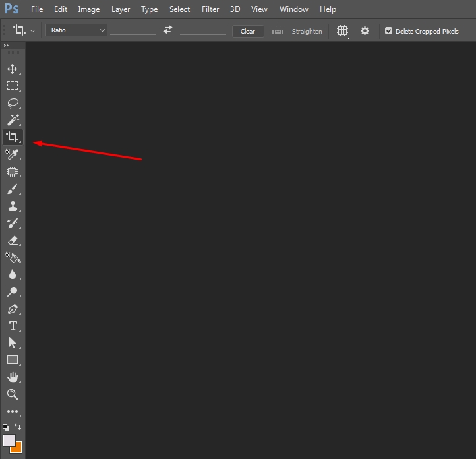Select the Brush tool
The image size is (476, 459).
[x=13, y=189]
